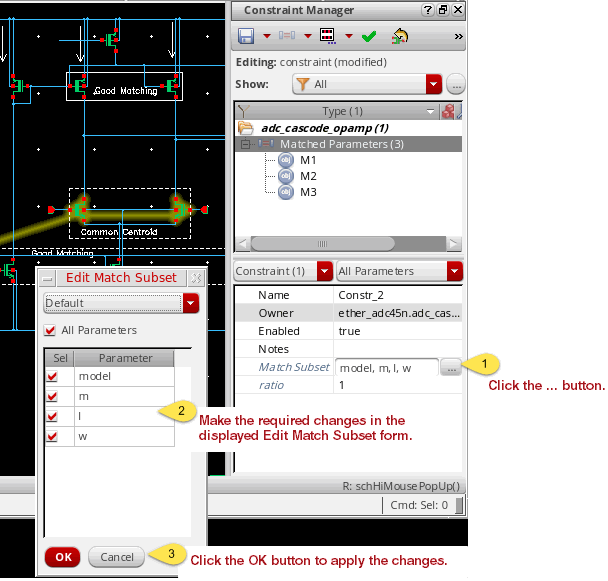This screenshot has height=581, width=608.
Task: Click the green checkmark validate icon
Action: point(369,37)
